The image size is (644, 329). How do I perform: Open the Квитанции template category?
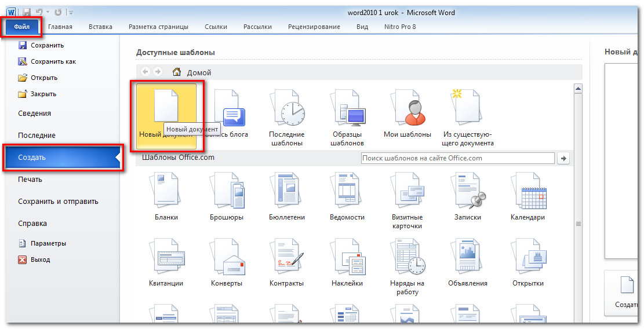coord(166,263)
